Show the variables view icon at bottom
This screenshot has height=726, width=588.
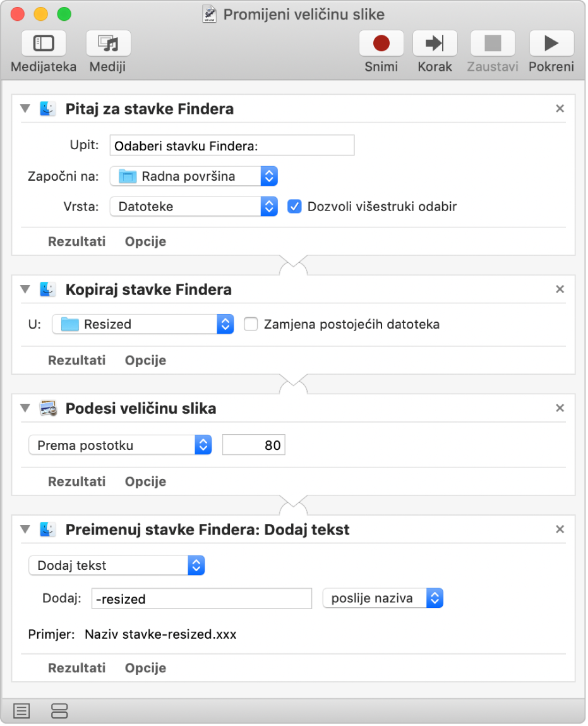coord(59,711)
